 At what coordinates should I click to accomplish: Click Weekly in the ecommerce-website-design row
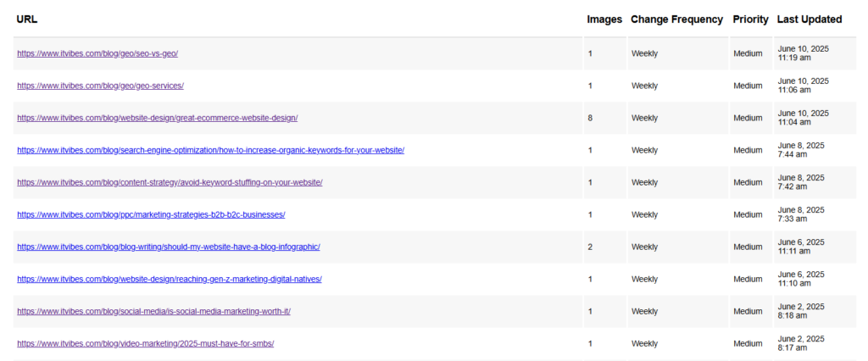[644, 118]
